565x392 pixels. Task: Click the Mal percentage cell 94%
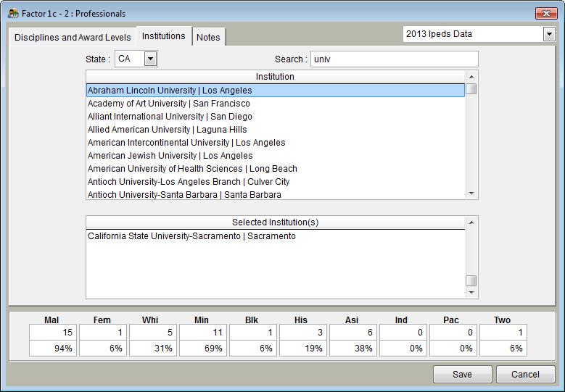pos(53,349)
